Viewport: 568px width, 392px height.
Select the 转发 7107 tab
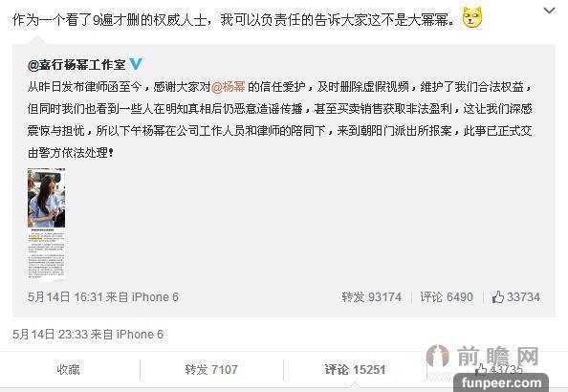coord(211,370)
